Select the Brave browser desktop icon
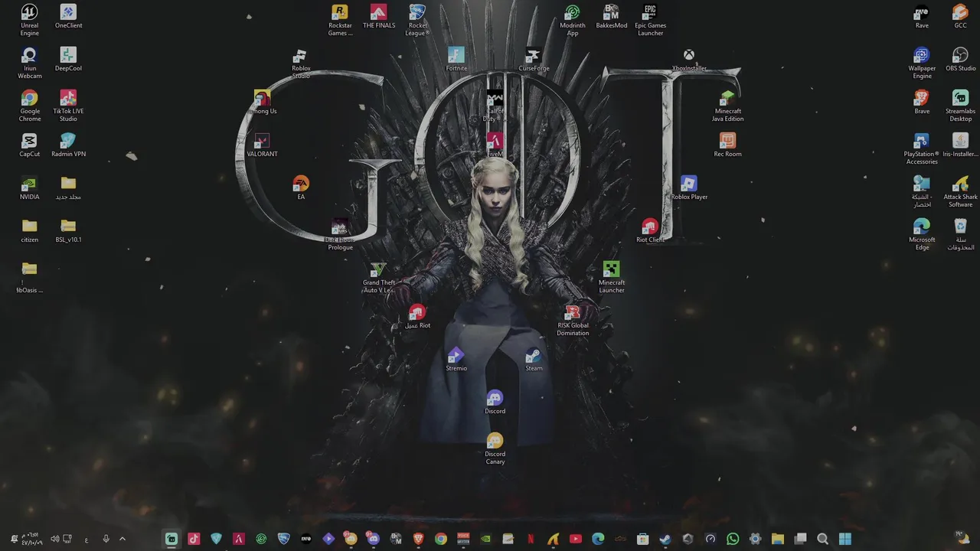 [922, 102]
